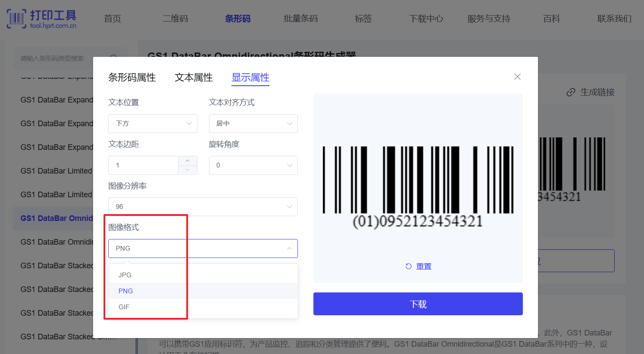The width and height of the screenshot is (644, 354).
Task: Click the 打印工具 barcode logo icon
Action: [16, 19]
